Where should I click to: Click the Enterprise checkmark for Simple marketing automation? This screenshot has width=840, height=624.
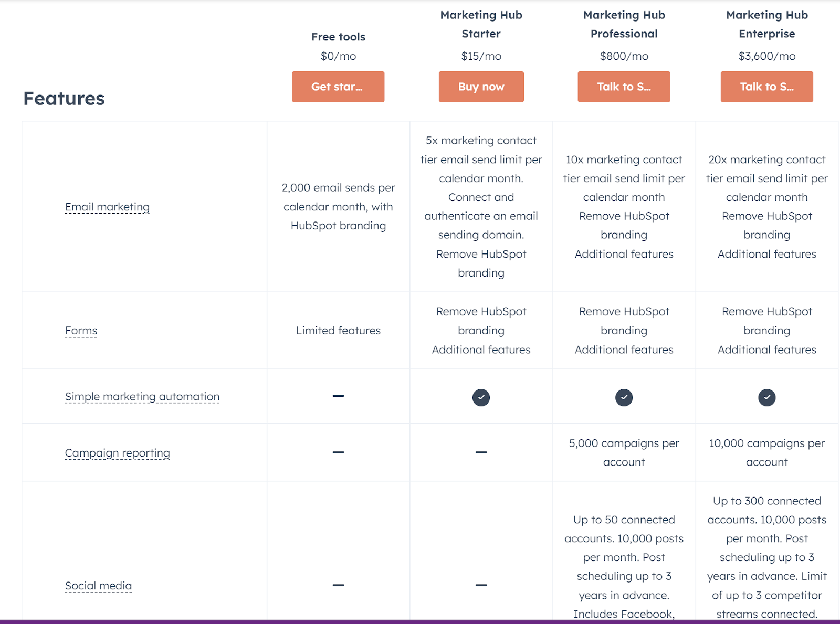coord(766,397)
